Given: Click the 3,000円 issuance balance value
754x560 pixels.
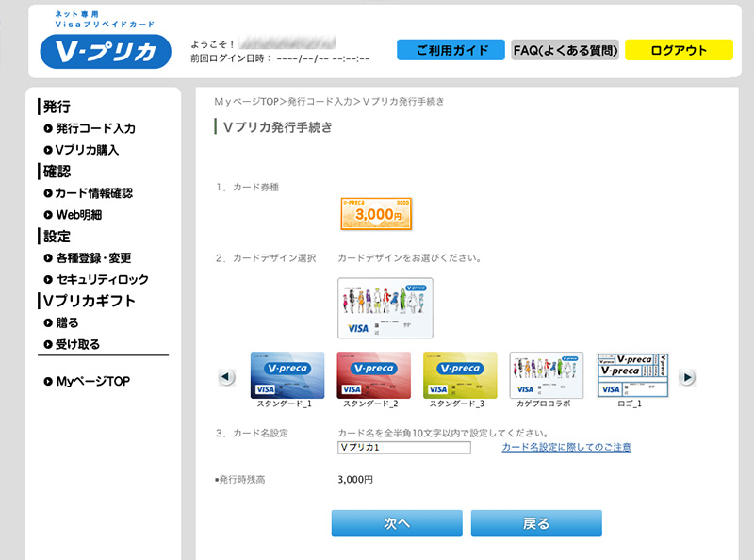Looking at the screenshot, I should (355, 480).
